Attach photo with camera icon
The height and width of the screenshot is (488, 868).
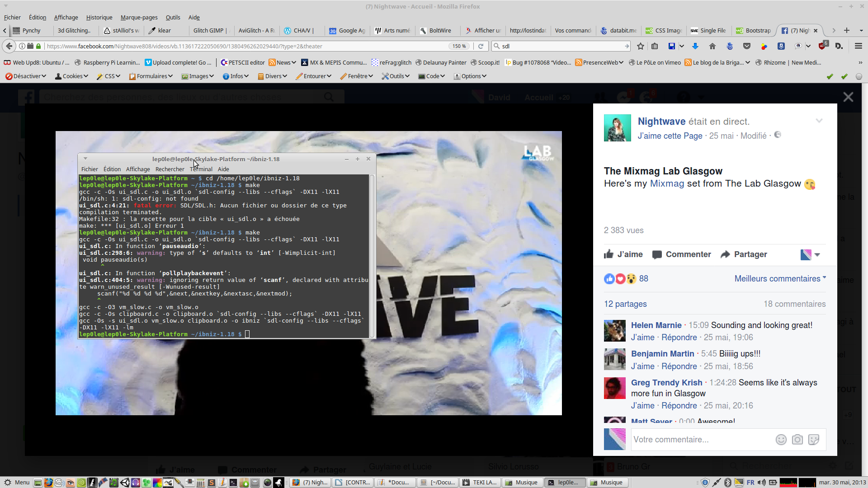click(x=797, y=440)
